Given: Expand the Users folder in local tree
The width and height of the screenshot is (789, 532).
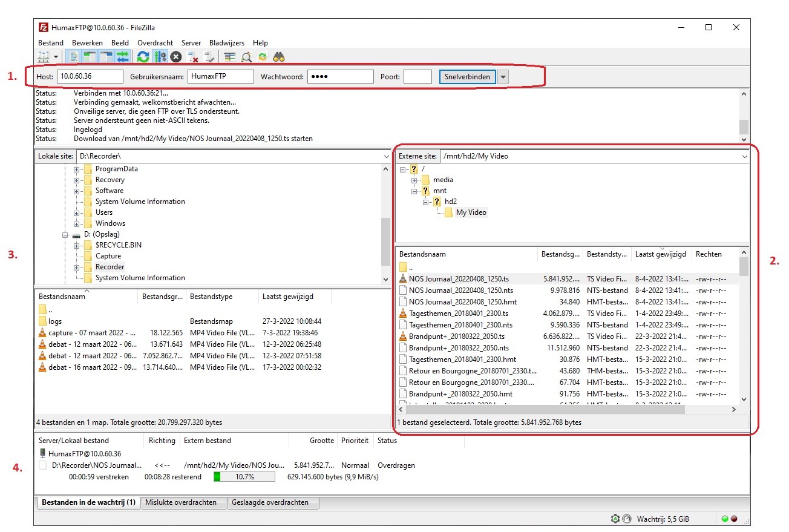Looking at the screenshot, I should click(77, 212).
